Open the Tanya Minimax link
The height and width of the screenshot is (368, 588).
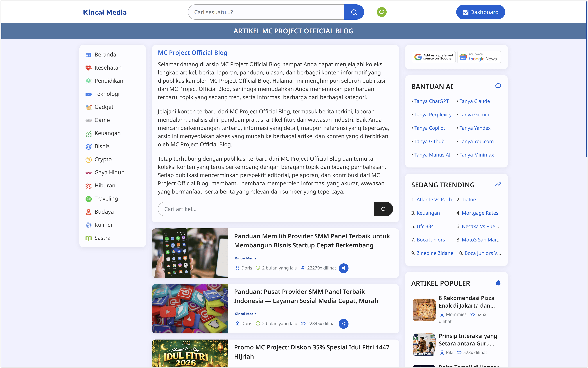[477, 155]
